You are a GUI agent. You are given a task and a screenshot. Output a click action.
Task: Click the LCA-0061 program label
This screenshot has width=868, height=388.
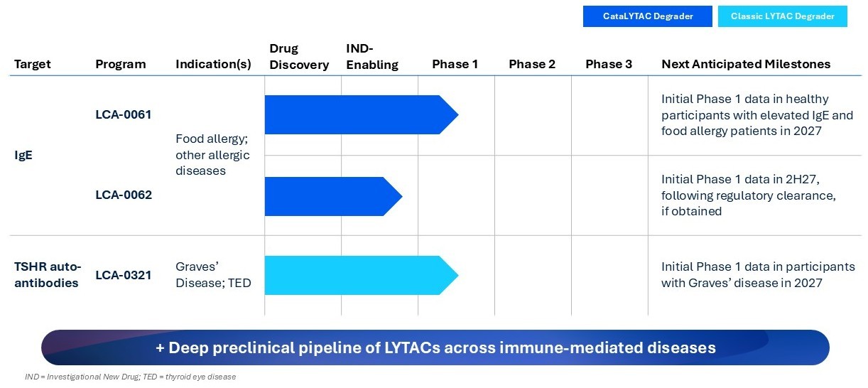(x=124, y=114)
